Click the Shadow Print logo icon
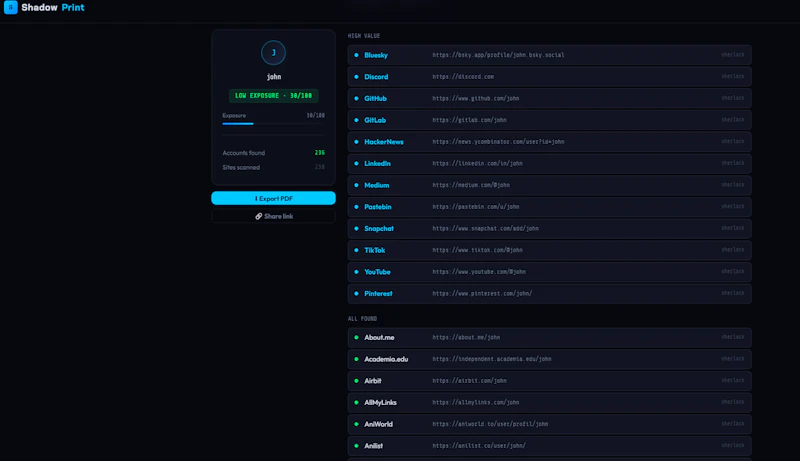 pyautogui.click(x=11, y=7)
